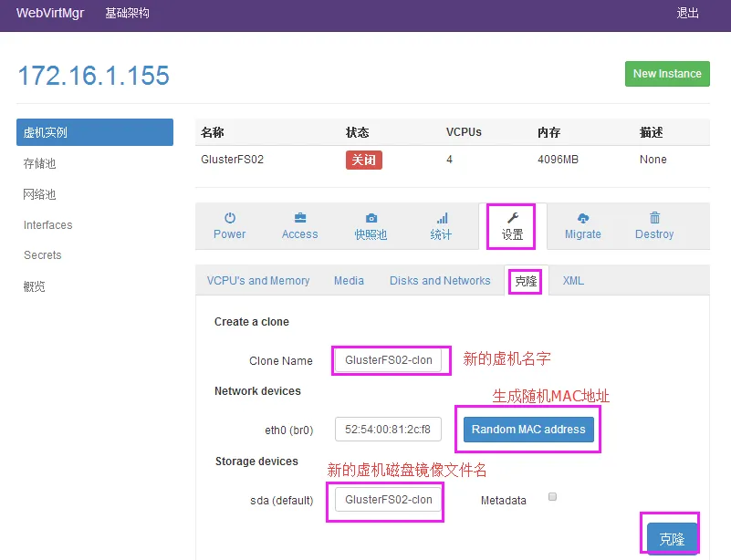731x560 pixels.
Task: Open the Access tab briefcase icon
Action: point(299,226)
